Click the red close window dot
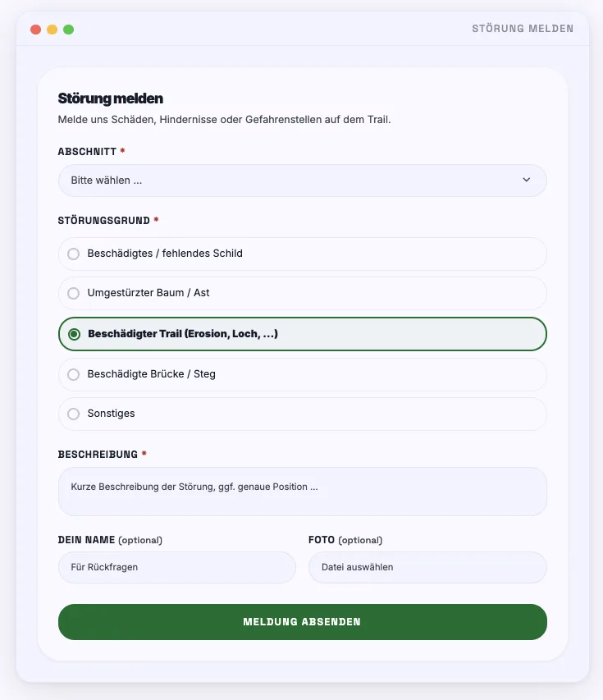The image size is (603, 700). click(x=36, y=30)
